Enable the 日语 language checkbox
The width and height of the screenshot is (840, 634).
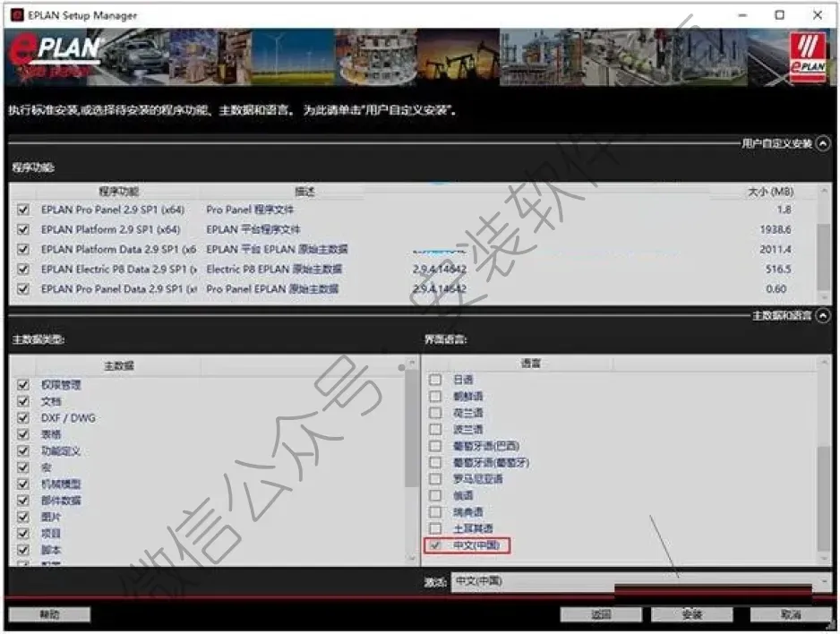435,379
